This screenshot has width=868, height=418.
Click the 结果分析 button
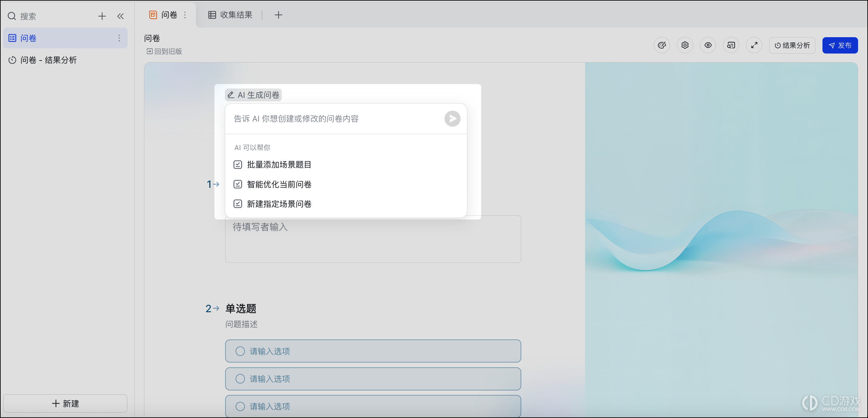pyautogui.click(x=792, y=45)
